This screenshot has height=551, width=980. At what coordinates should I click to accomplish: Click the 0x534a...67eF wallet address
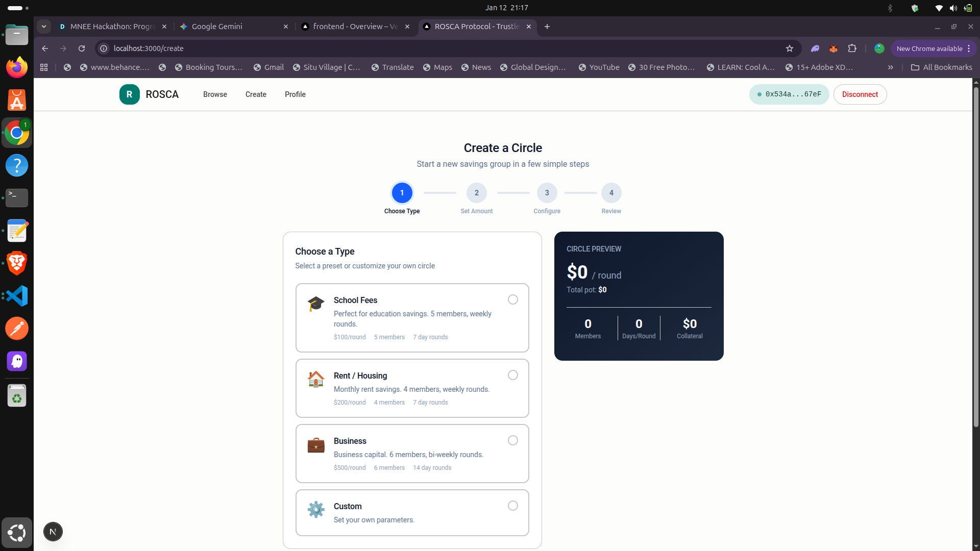pos(789,94)
